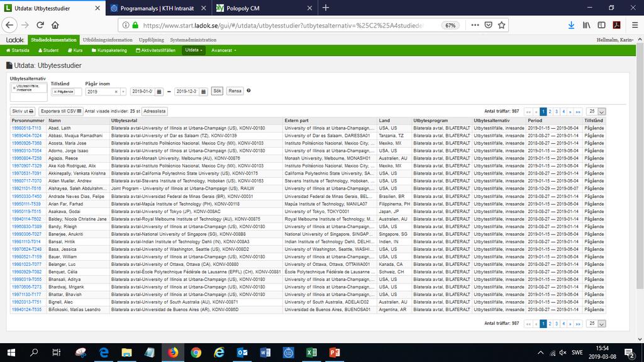
Task: Switch to the Systemadministration tab
Action: coord(193,40)
